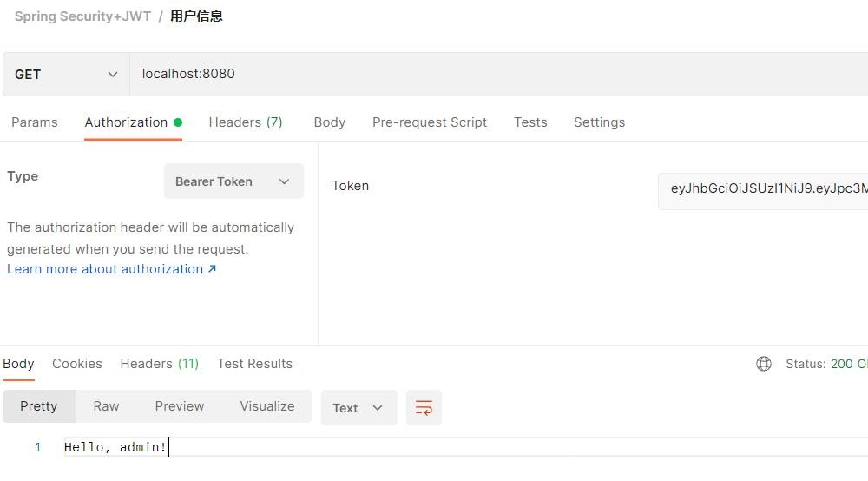The width and height of the screenshot is (868, 481).
Task: Open the response Headers (11) tab
Action: point(159,364)
